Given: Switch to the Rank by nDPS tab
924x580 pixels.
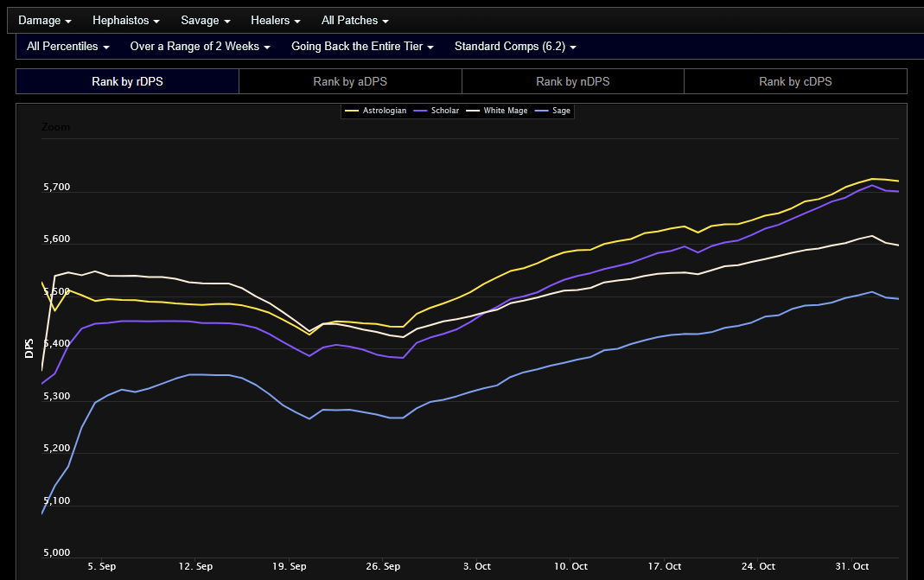Looking at the screenshot, I should click(573, 81).
